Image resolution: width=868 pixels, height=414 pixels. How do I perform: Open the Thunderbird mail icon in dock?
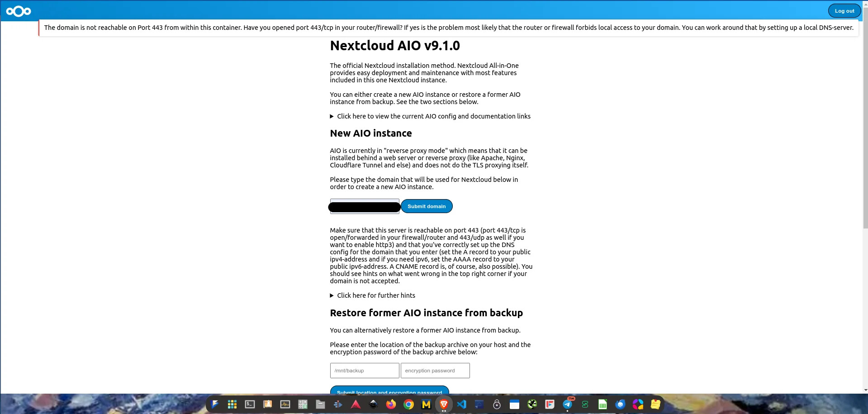point(620,404)
